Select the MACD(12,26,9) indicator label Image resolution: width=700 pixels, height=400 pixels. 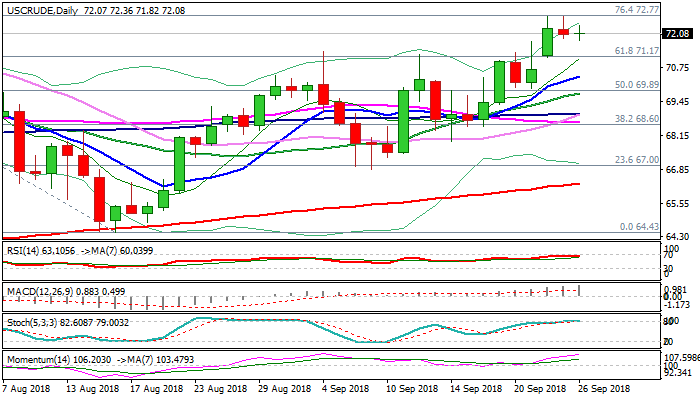pos(32,290)
